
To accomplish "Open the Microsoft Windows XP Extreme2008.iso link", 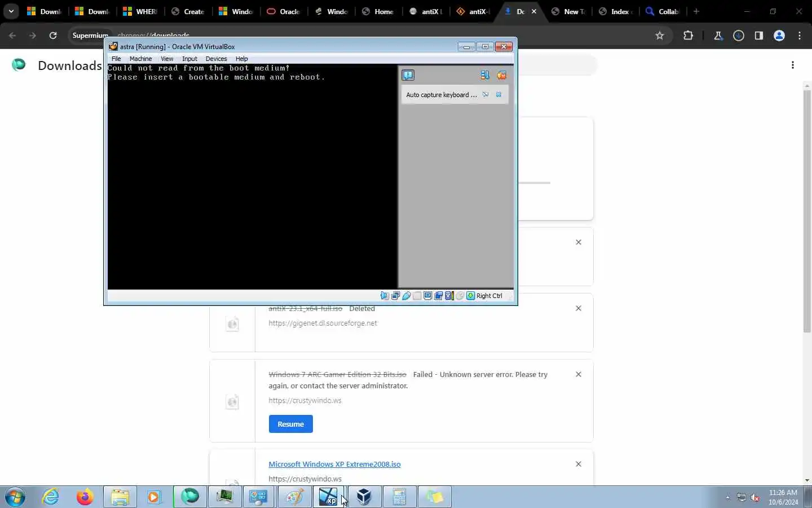I will click(334, 464).
